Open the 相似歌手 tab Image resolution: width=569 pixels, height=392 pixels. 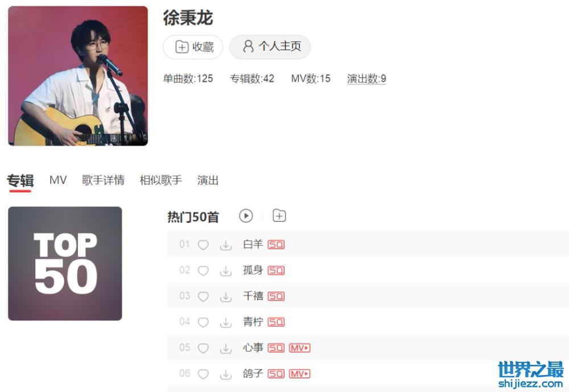pos(161,180)
